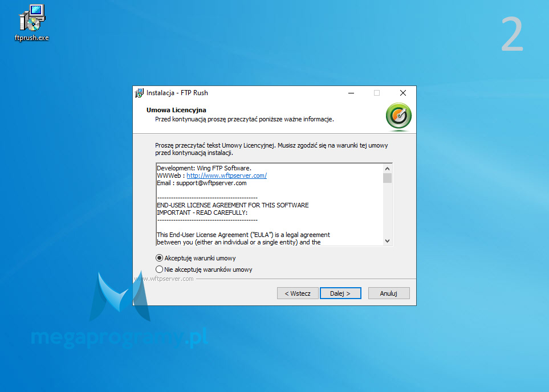Go back with the '< Wstecz' button

pos(298,293)
